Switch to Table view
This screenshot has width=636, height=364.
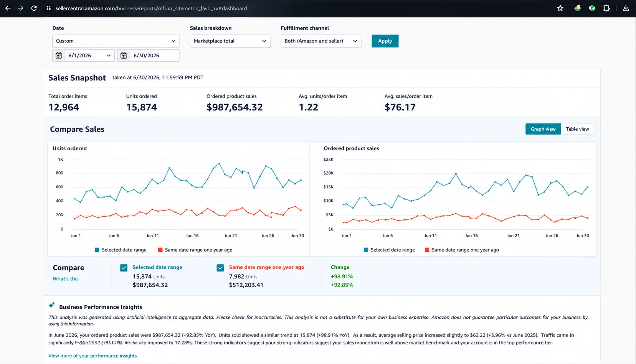click(x=577, y=129)
